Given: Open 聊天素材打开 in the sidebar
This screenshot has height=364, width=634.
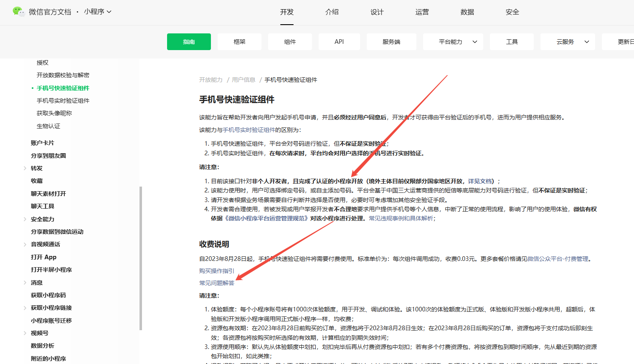Looking at the screenshot, I should click(48, 194).
